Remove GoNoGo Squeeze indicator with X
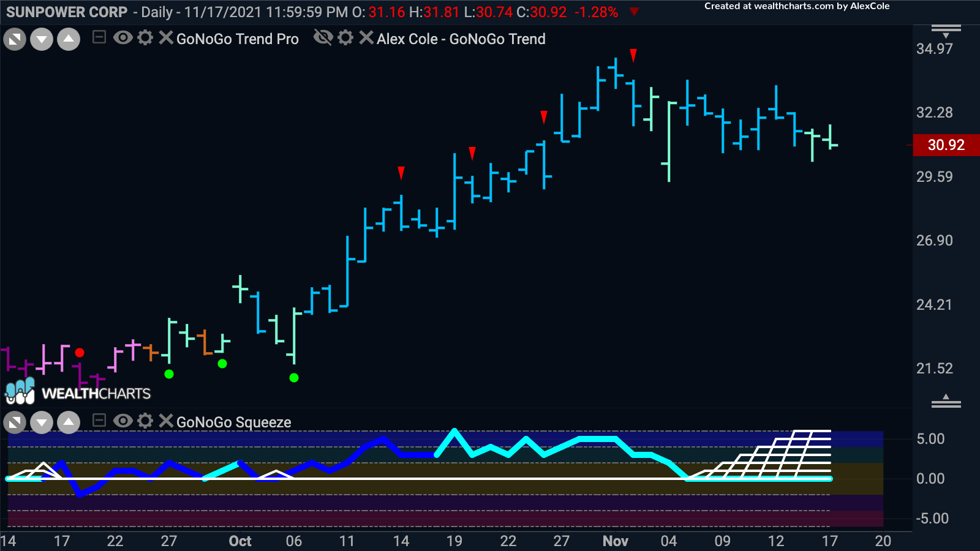Viewport: 980px width, 551px height. [166, 421]
